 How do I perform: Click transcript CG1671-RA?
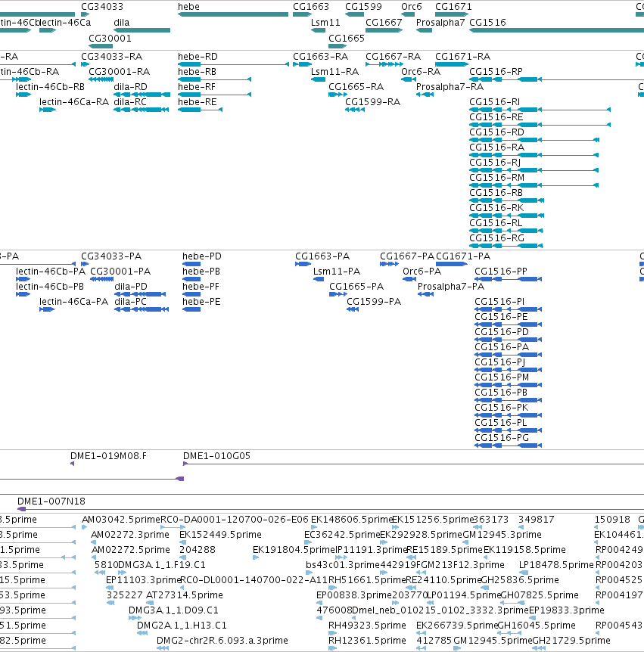[x=452, y=64]
